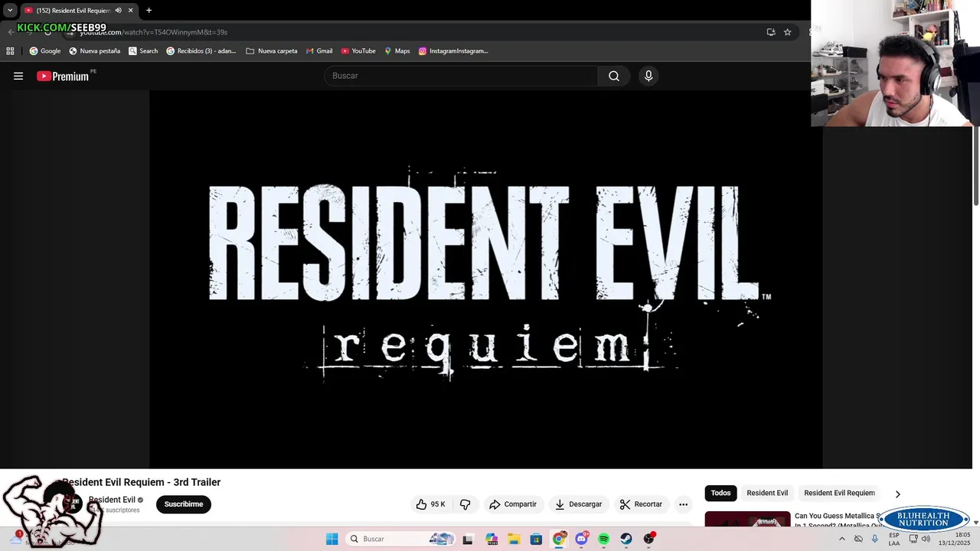The height and width of the screenshot is (551, 980).
Task: Select the Todos filter chip
Action: [720, 493]
